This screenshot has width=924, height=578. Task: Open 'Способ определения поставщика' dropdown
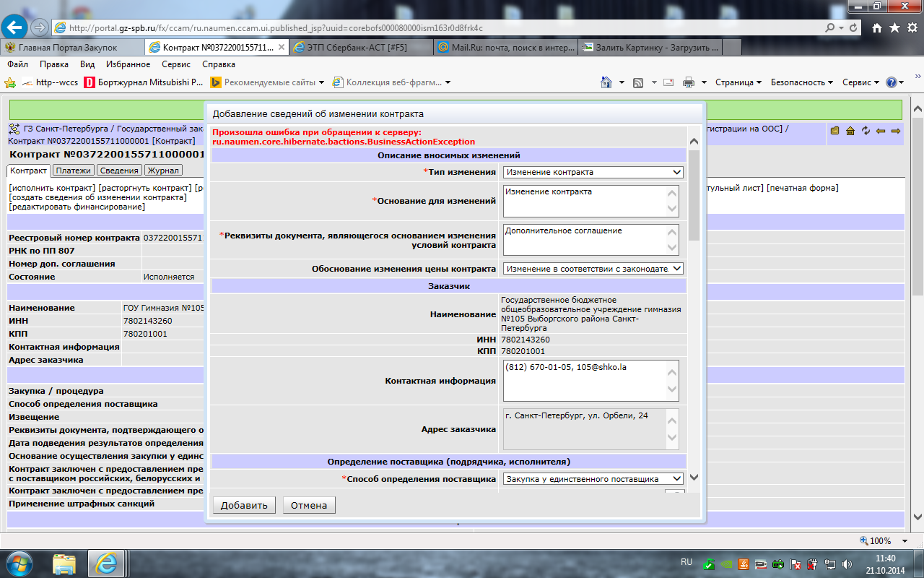pos(593,479)
